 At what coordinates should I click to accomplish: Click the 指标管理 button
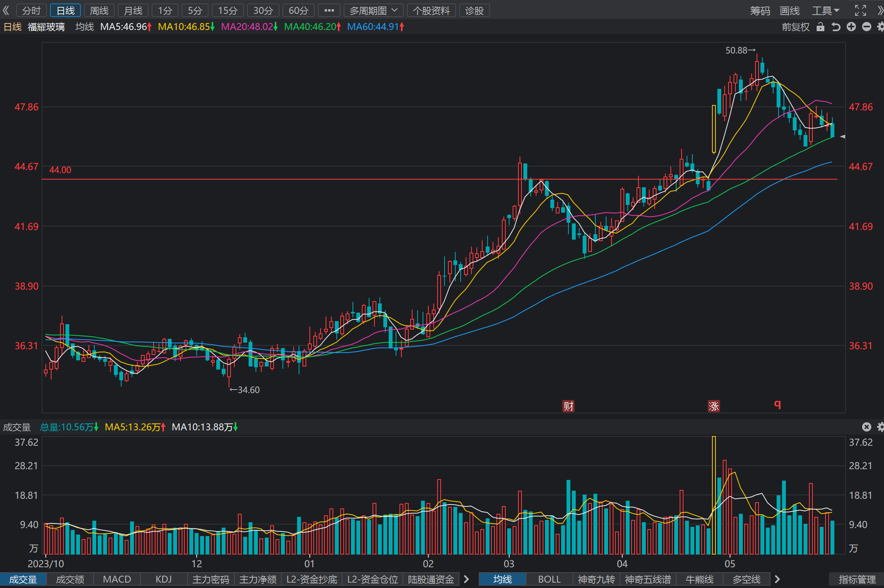click(x=857, y=579)
